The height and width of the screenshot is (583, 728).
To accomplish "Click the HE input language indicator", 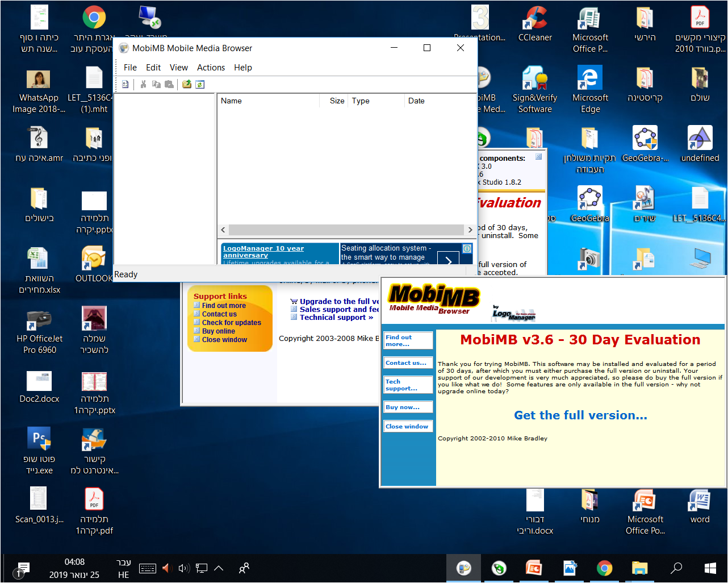I will pyautogui.click(x=123, y=569).
